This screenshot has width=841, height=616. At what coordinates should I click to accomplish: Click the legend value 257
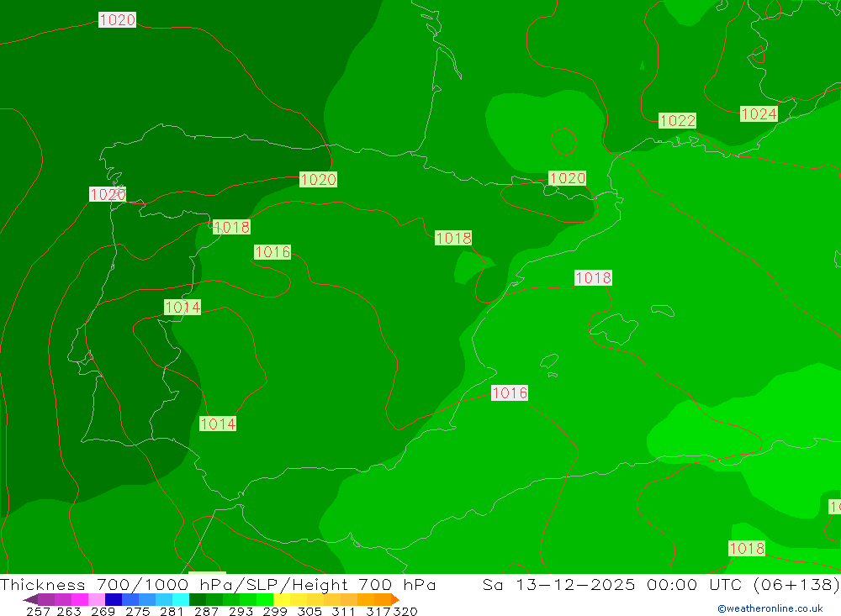pos(38,611)
